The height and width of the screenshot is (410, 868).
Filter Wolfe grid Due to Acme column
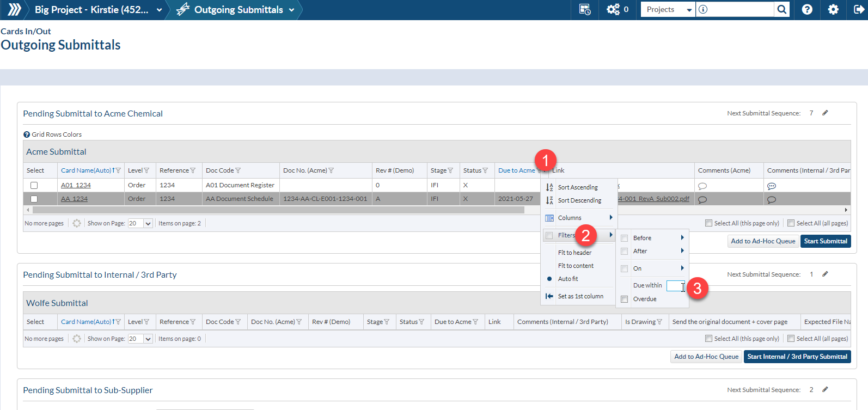coord(475,322)
